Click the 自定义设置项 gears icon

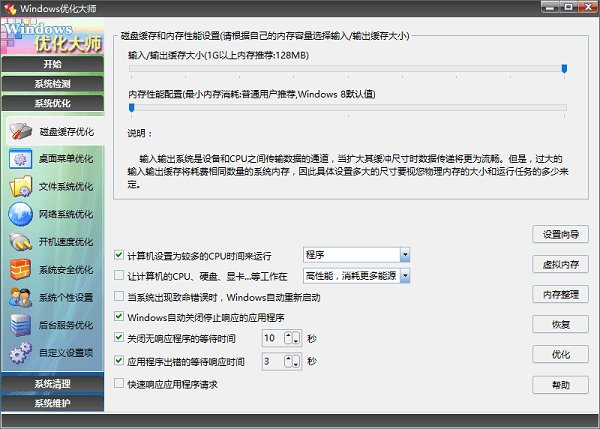tap(20, 352)
